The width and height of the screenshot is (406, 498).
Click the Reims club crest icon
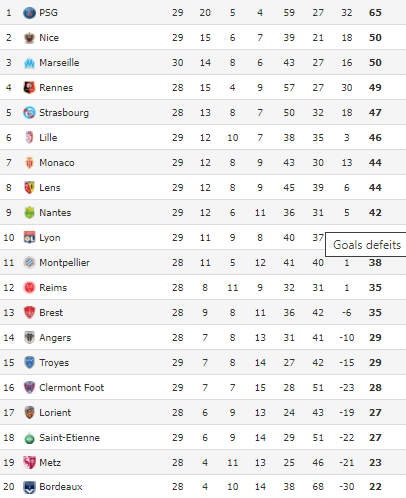29,288
